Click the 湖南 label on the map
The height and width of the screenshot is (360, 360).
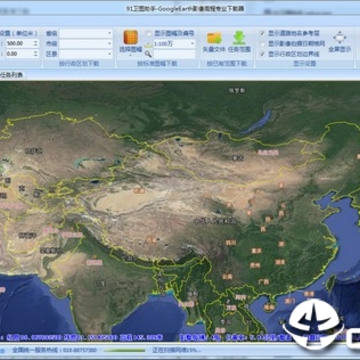280,262
